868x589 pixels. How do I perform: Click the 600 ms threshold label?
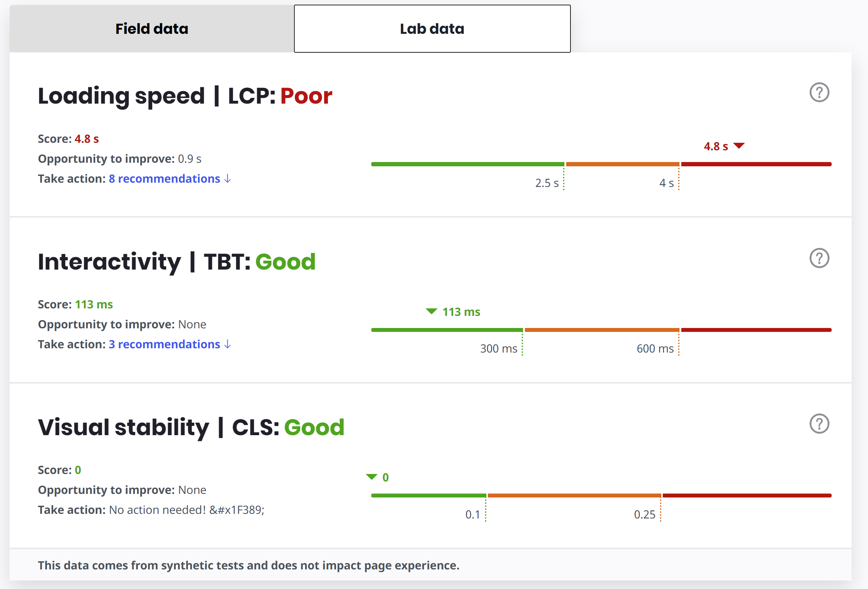(655, 349)
